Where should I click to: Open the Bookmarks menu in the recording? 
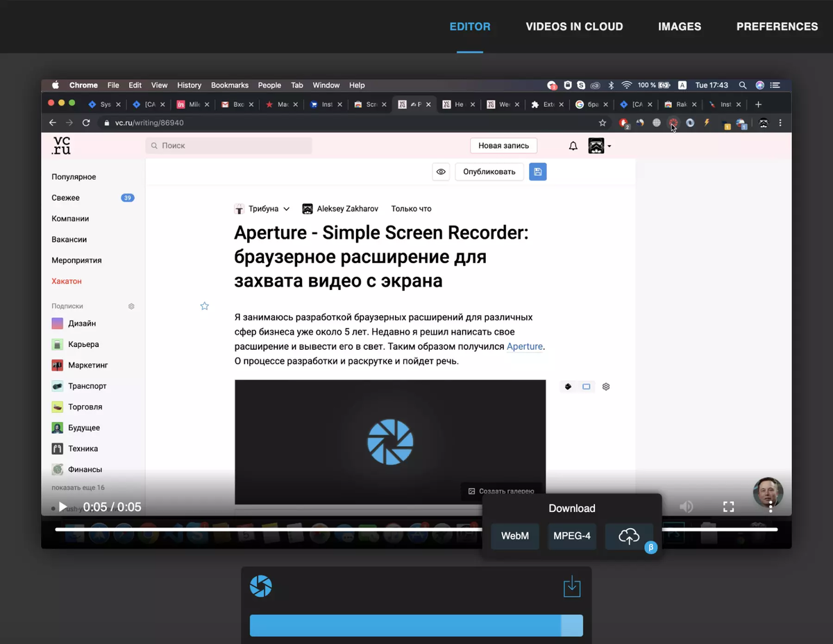230,85
